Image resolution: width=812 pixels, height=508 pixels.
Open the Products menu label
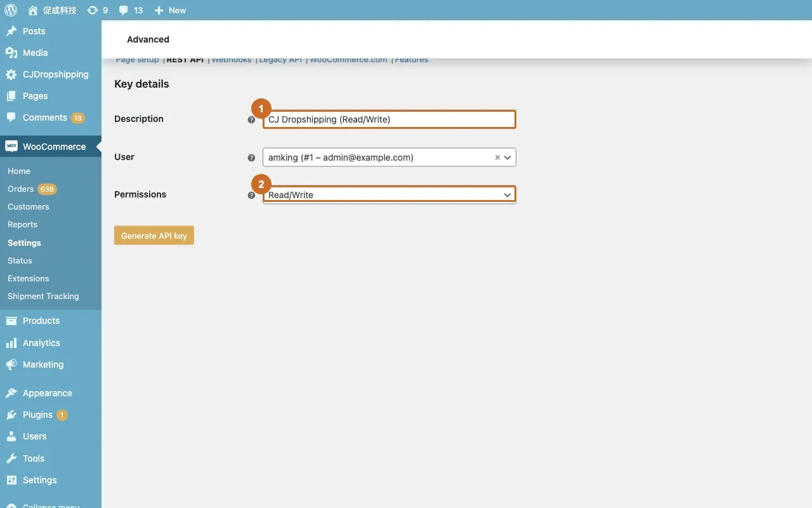41,321
